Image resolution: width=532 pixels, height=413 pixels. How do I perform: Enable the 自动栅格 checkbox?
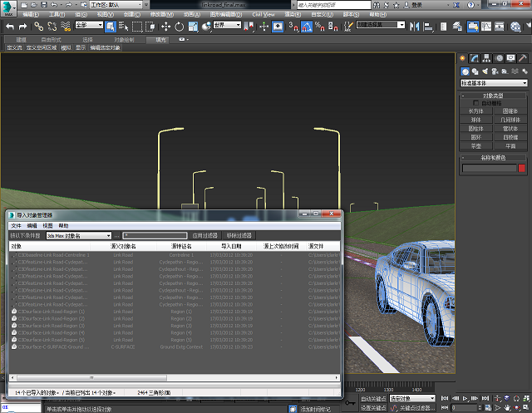[x=475, y=103]
